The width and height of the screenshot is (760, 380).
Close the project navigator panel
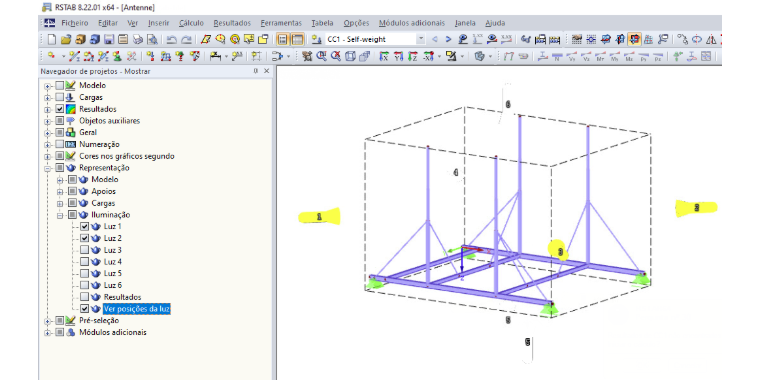266,71
